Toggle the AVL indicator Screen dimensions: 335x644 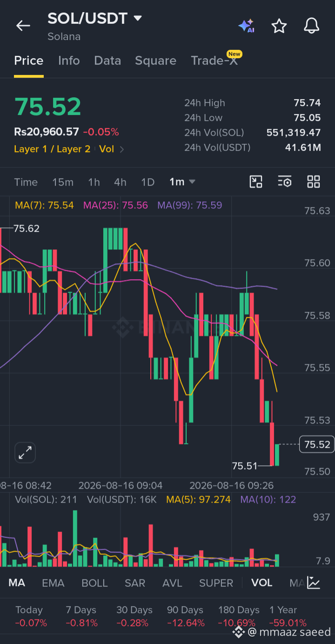tap(172, 583)
